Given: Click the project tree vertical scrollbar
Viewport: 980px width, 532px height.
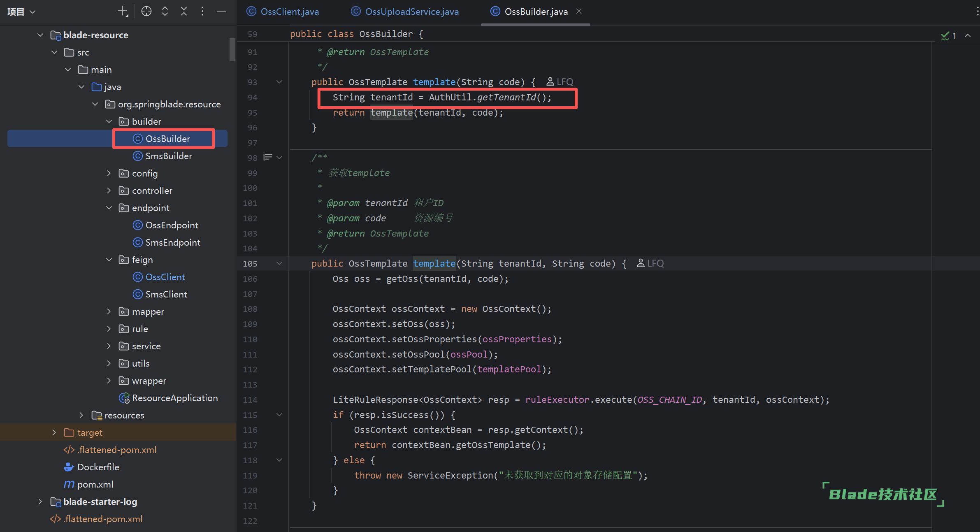Looking at the screenshot, I should point(232,49).
